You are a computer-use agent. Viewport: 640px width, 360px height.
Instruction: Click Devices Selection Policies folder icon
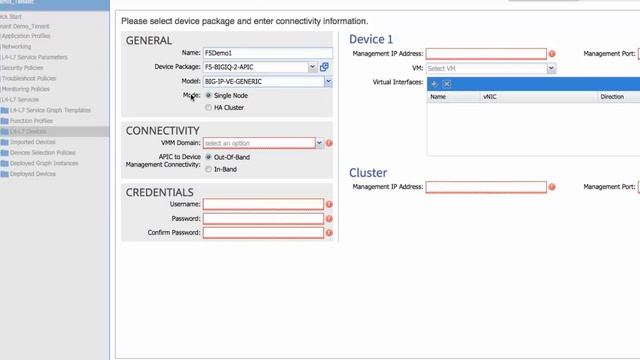4,153
